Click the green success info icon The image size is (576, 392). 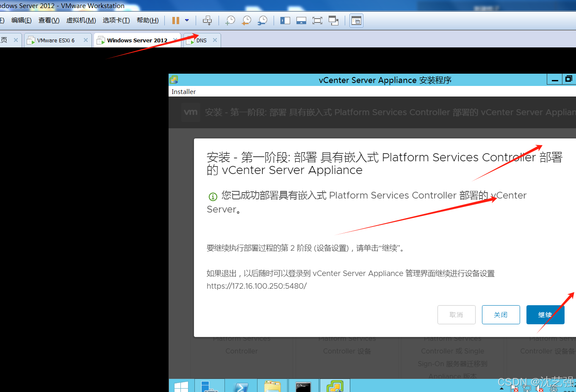(213, 196)
